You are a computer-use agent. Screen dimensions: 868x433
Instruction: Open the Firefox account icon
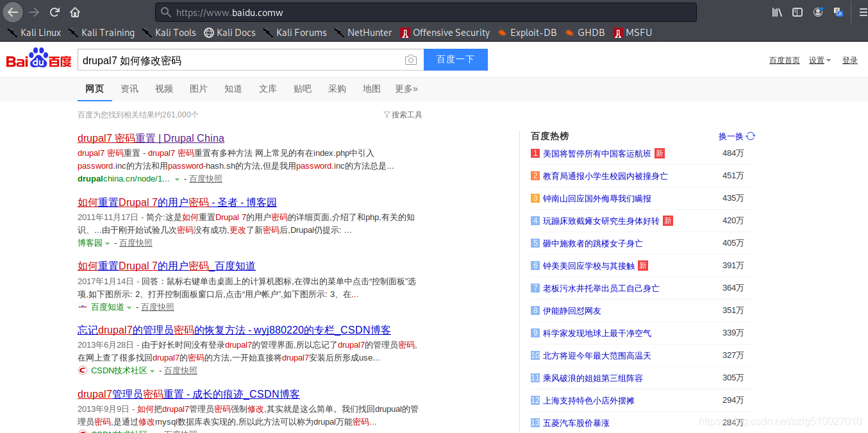coord(818,12)
